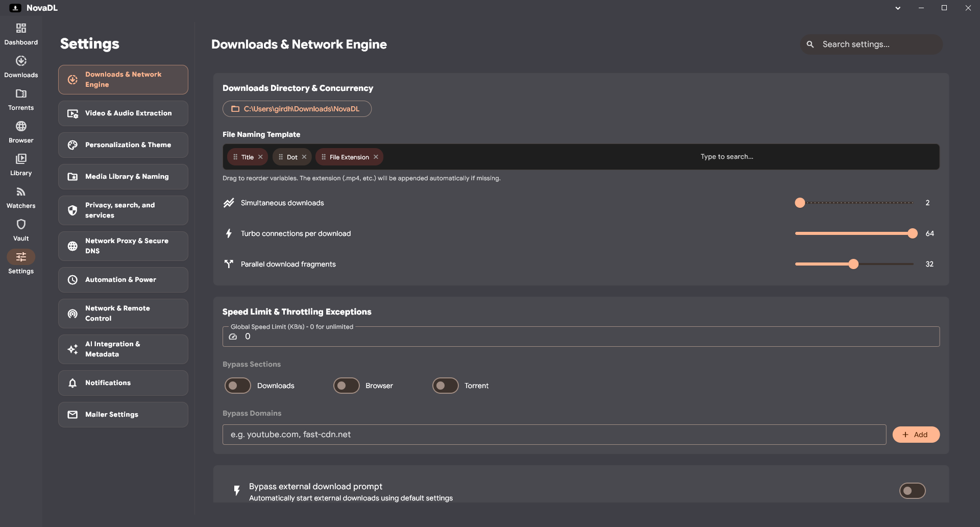
Task: Click the folder icon in download path
Action: (235, 109)
